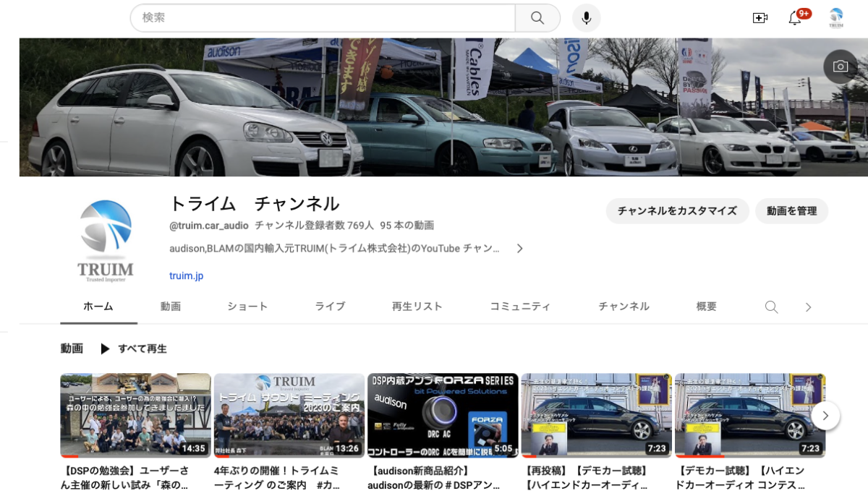Start playback with the すべて再生 play icon
The image size is (868, 496).
[x=106, y=349]
